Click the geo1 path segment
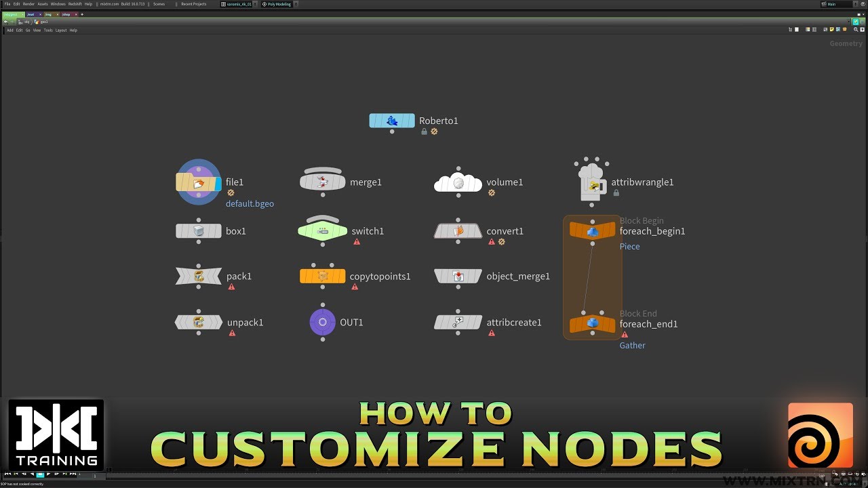The image size is (868, 488). (x=43, y=22)
